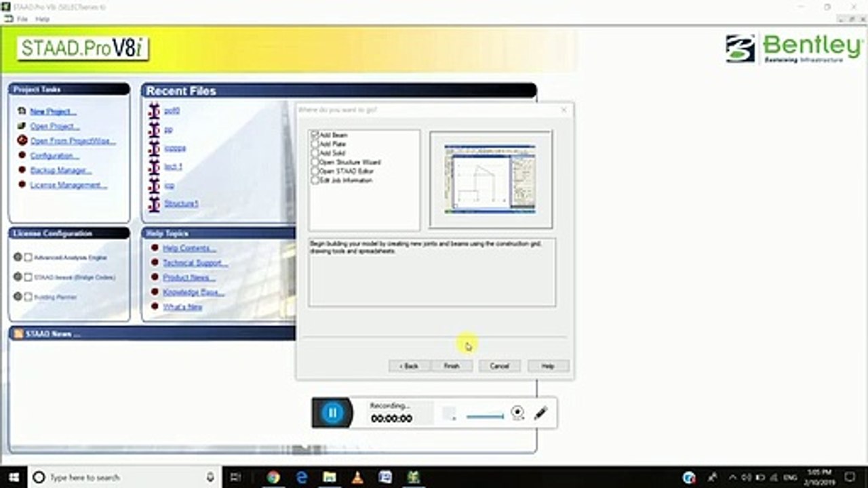
Task: Open Task View on the taskbar
Action: point(236,477)
